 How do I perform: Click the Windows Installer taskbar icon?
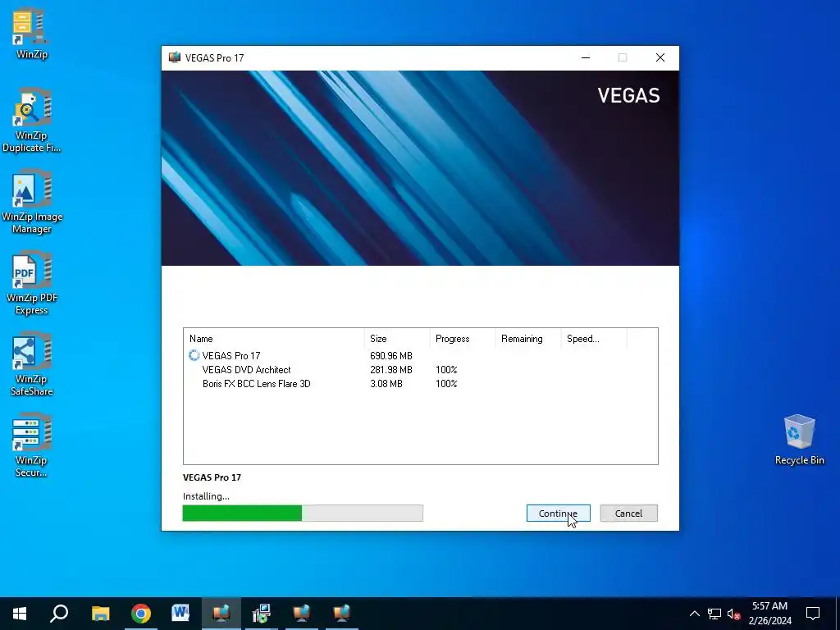click(x=262, y=614)
